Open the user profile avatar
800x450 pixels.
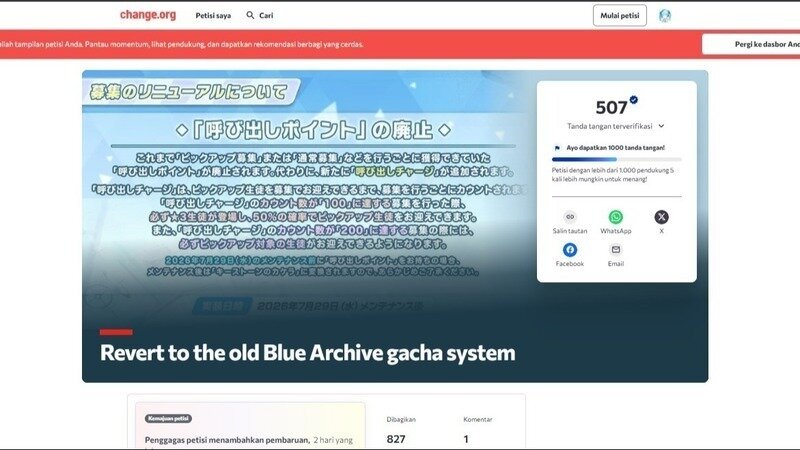coord(664,16)
